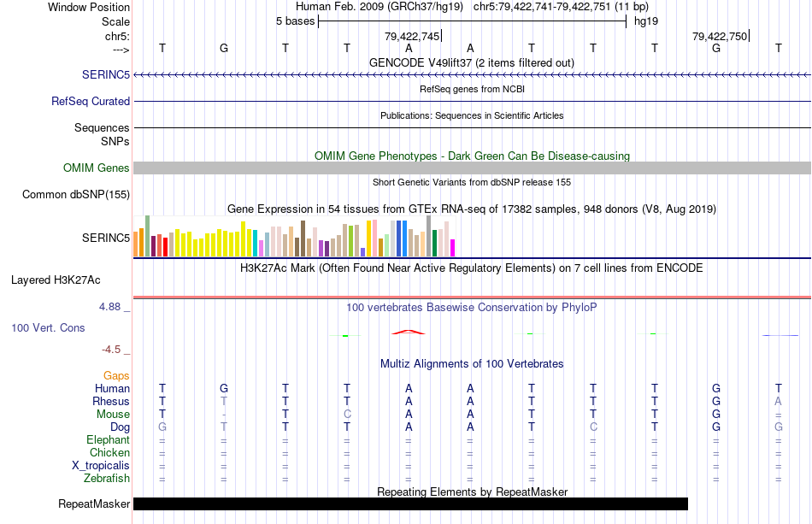Select the OMIM Genes track label
The width and height of the screenshot is (812, 524).
(x=97, y=168)
